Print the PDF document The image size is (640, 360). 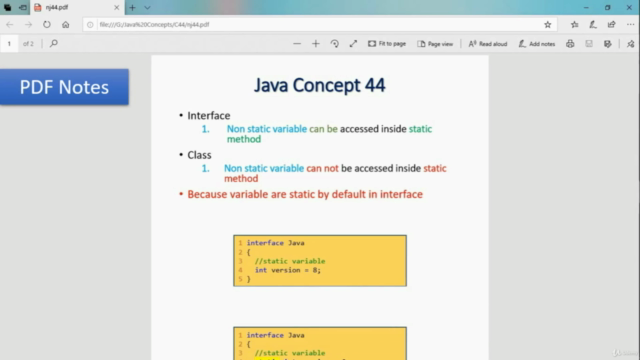tap(570, 44)
